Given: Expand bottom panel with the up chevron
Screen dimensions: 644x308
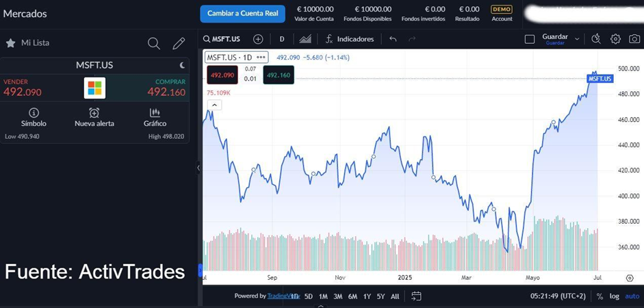Looking at the screenshot, I should click(x=321, y=306).
